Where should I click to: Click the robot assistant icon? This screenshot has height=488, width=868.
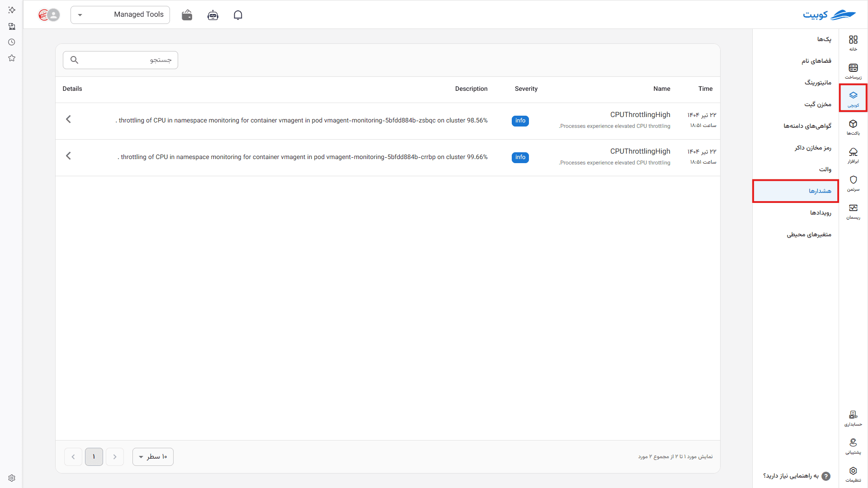pyautogui.click(x=212, y=15)
